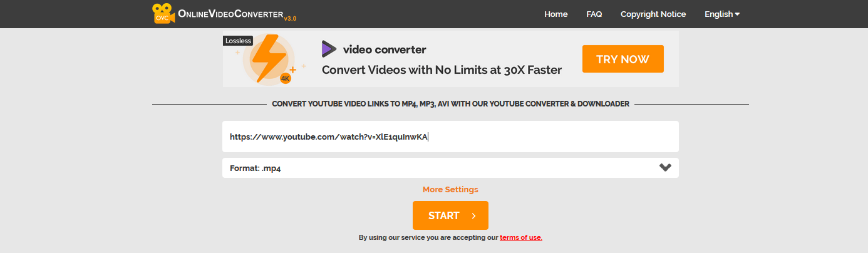Viewport: 868px width, 253px height.
Task: Click the v3.0 version tag by the logo
Action: (x=290, y=18)
